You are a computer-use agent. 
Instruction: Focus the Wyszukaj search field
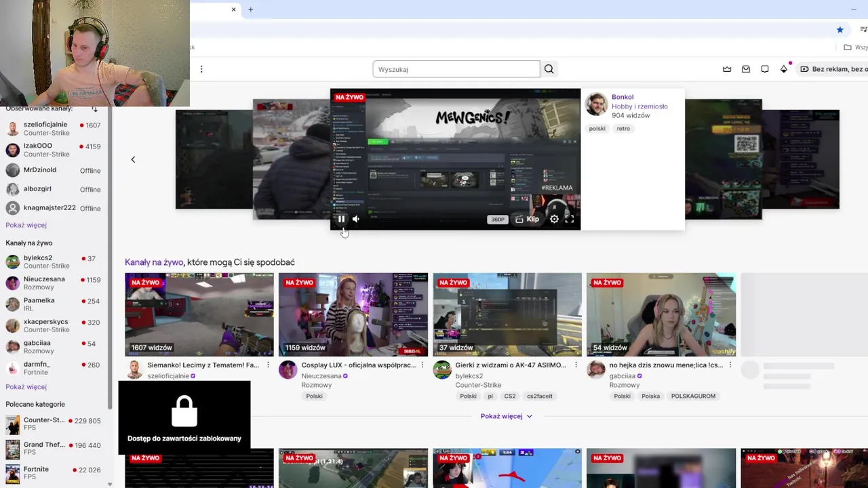coord(456,69)
